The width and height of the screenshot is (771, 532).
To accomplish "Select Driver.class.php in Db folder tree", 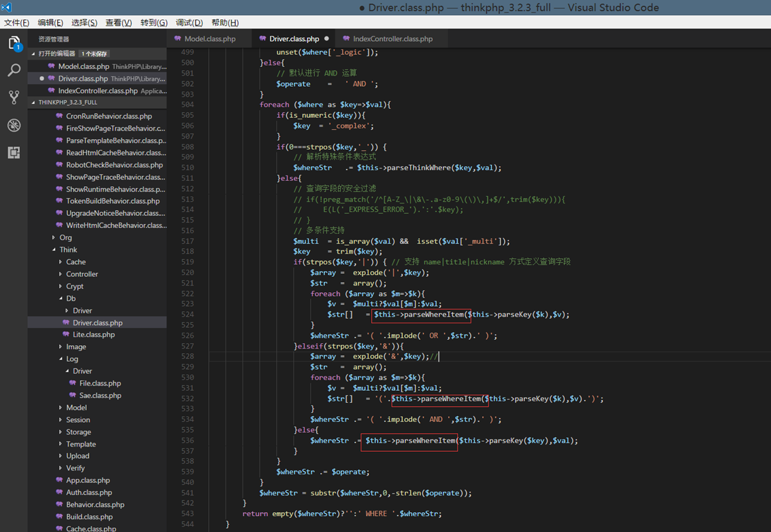I will click(97, 323).
